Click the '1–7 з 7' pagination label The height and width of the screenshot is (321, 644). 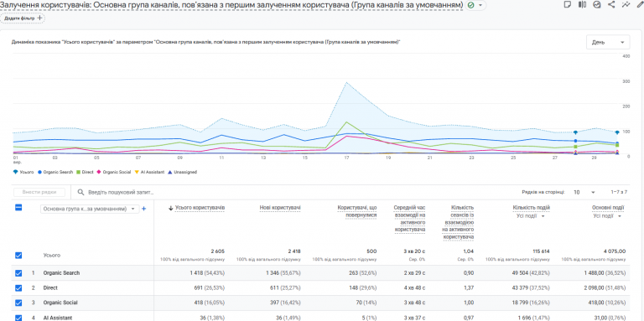[x=619, y=192]
